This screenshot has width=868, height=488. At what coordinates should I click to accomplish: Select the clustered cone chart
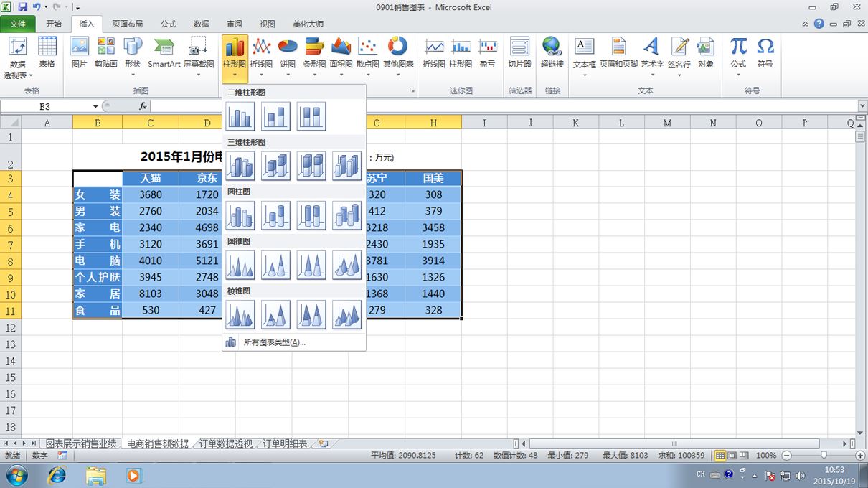point(240,265)
